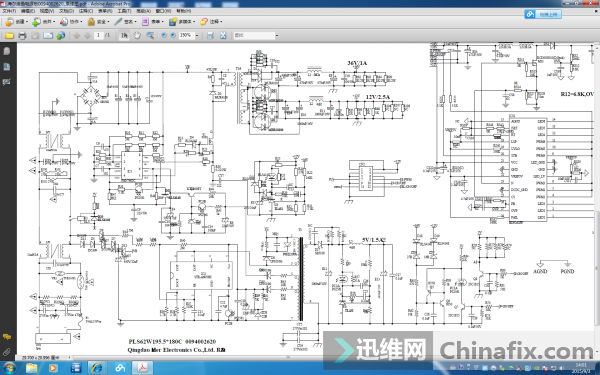Open the first menu in menu bar
Image resolution: width=600 pixels, height=375 pixels.
[9, 11]
